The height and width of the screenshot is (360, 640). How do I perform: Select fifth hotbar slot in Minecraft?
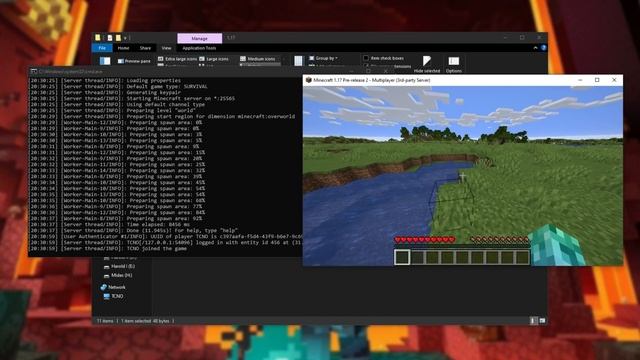[x=462, y=257]
